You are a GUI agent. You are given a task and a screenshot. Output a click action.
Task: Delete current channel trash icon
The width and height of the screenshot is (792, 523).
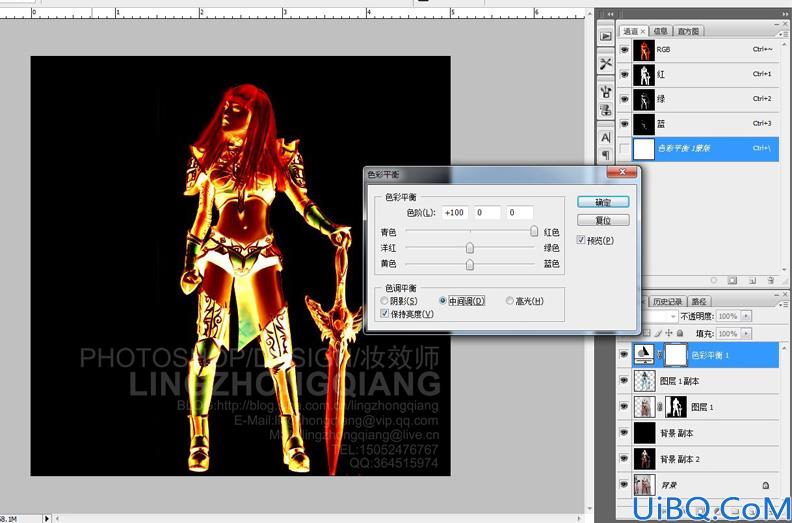770,280
